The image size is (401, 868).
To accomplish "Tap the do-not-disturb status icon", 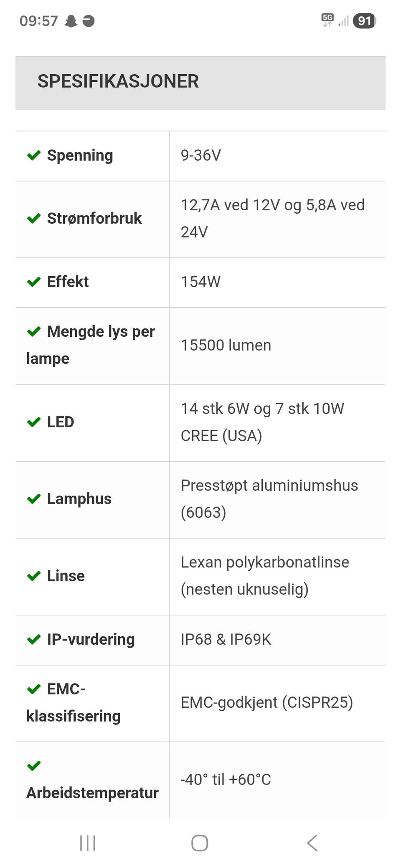I will 89,21.
